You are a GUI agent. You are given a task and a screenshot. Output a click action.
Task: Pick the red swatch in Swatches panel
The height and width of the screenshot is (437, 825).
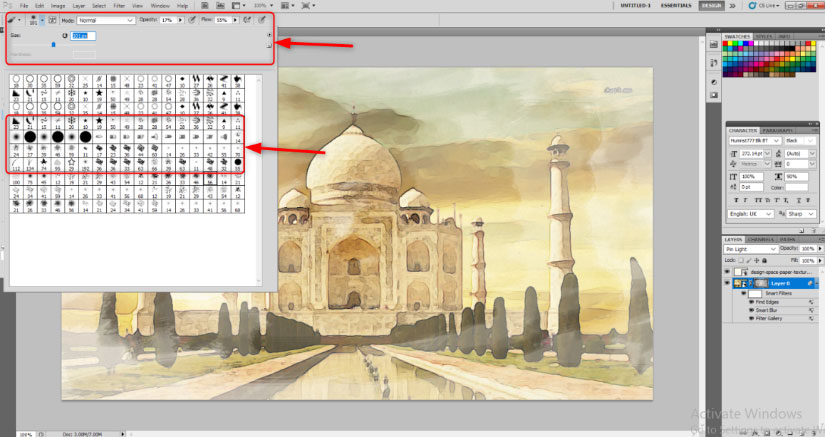click(726, 44)
